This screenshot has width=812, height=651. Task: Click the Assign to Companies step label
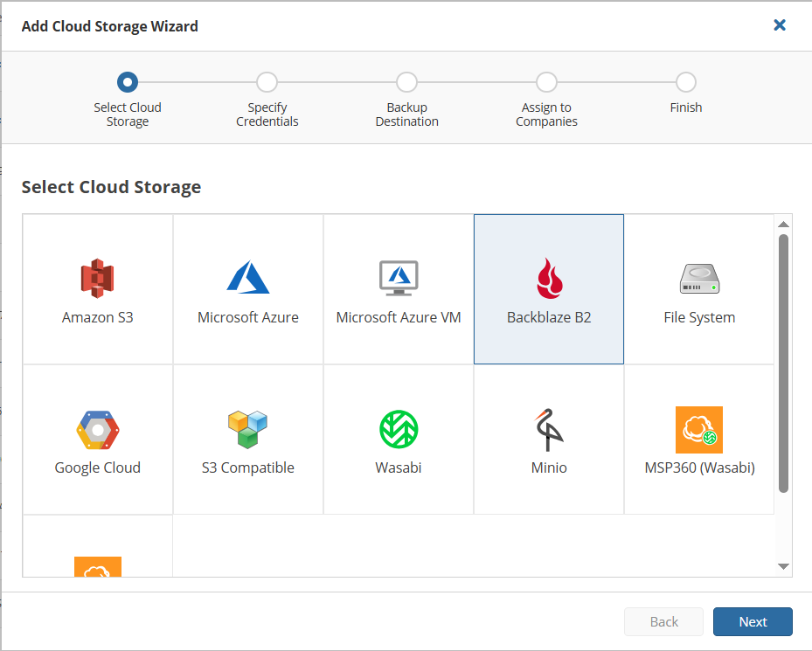[546, 114]
